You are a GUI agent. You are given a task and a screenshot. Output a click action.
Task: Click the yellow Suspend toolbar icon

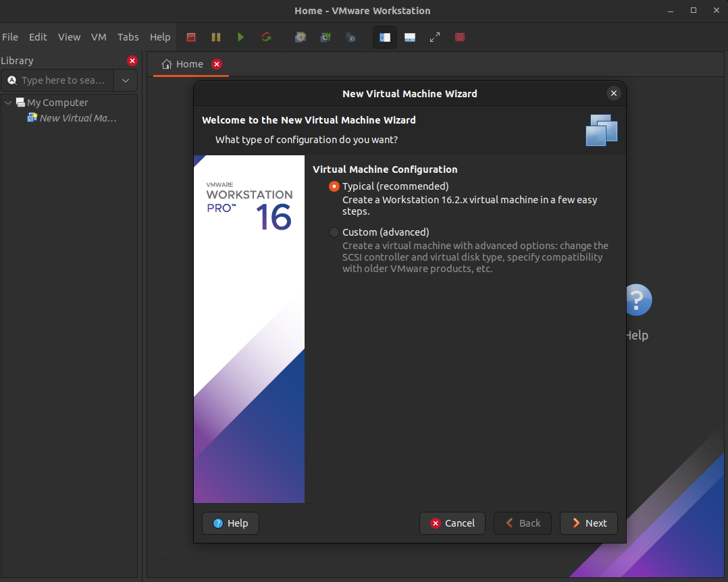tap(216, 37)
